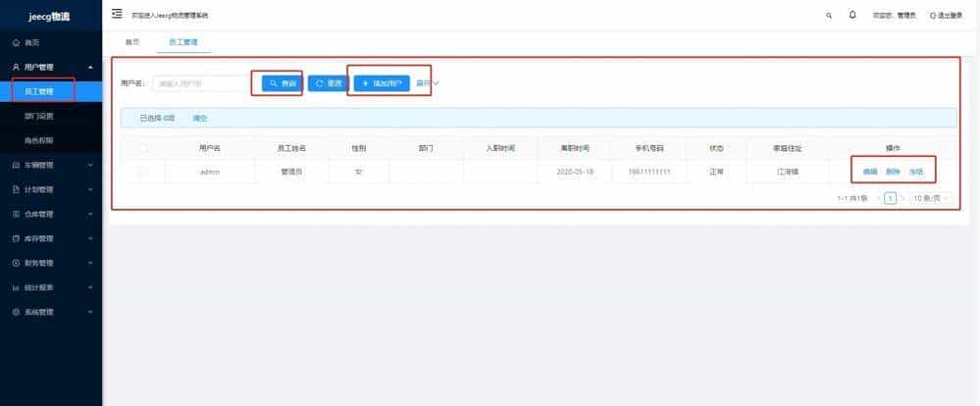The width and height of the screenshot is (980, 406).
Task: Click the 家庭住址 column header
Action: 788,149
